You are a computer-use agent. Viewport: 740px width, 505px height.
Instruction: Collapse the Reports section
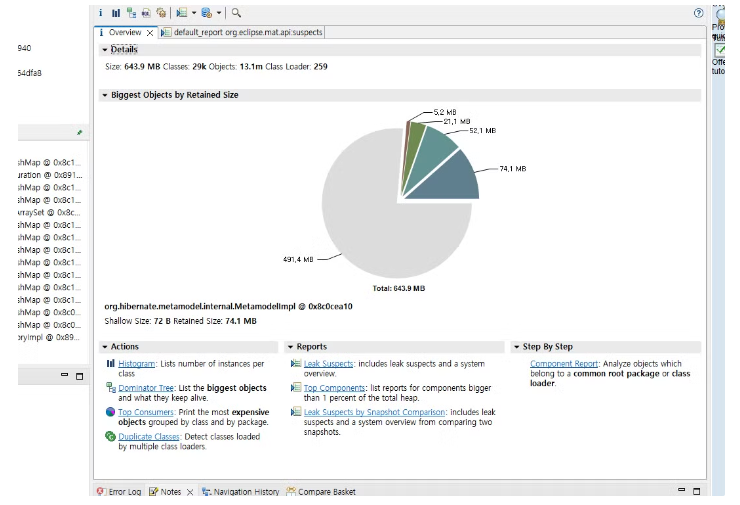pos(291,347)
